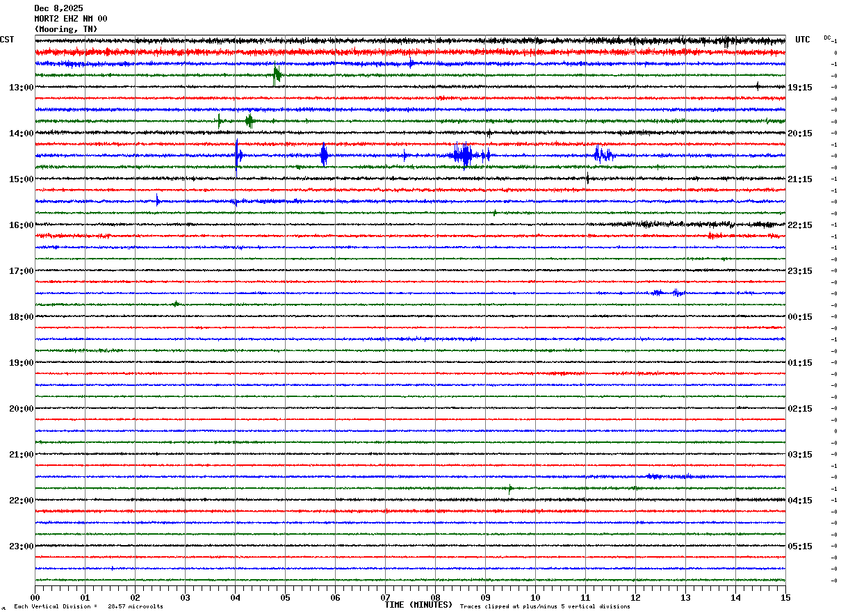This screenshot has width=841, height=616.
Task: Select the 18:00 CST time label
Action: 21,317
